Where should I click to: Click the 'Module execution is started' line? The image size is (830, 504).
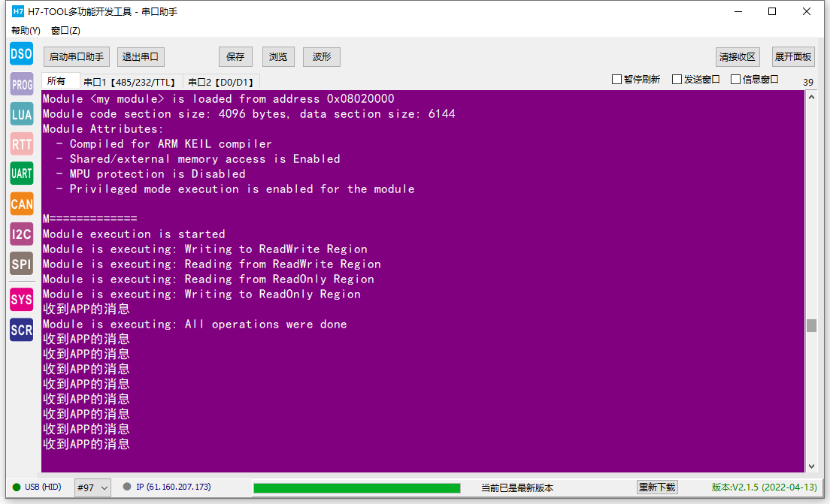coord(134,234)
